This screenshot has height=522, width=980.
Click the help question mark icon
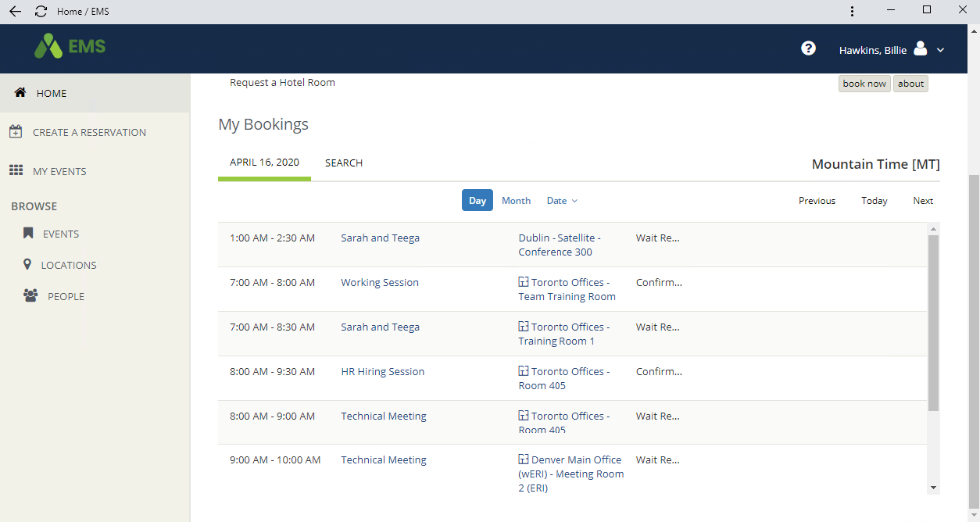807,48
